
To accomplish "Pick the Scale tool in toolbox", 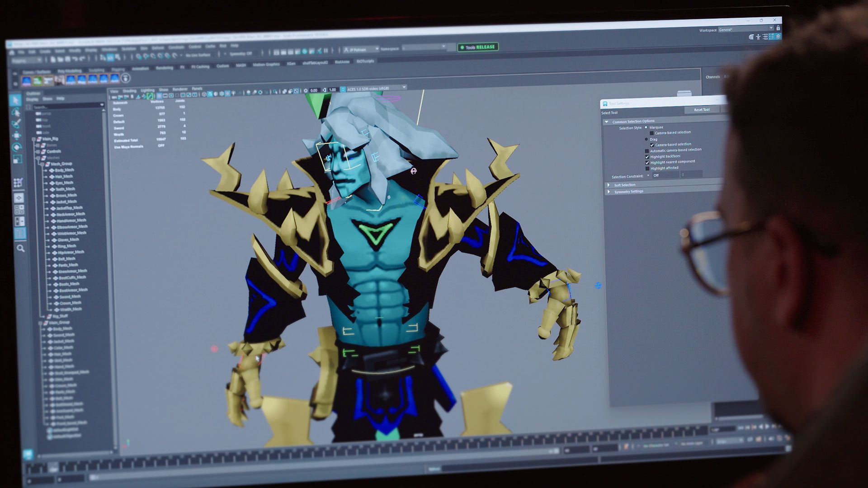I will point(17,159).
